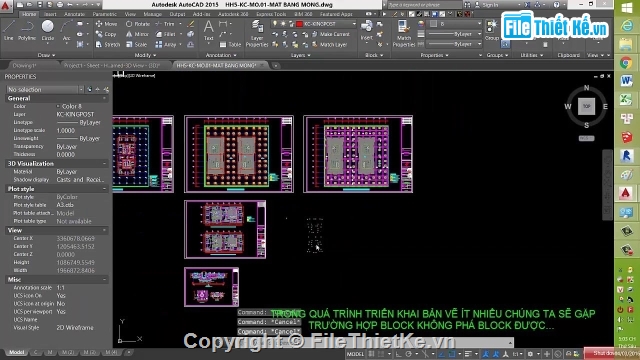640x360 pixels.
Task: Click the Color 8 swatch in Properties
Action: 58,106
